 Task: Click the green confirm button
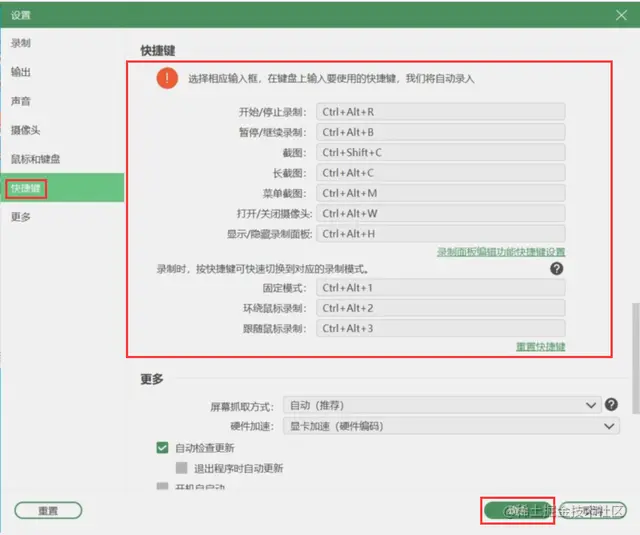517,510
